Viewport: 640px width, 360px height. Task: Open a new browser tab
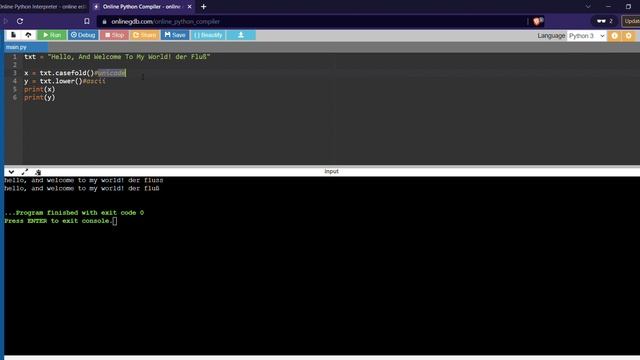[203, 7]
